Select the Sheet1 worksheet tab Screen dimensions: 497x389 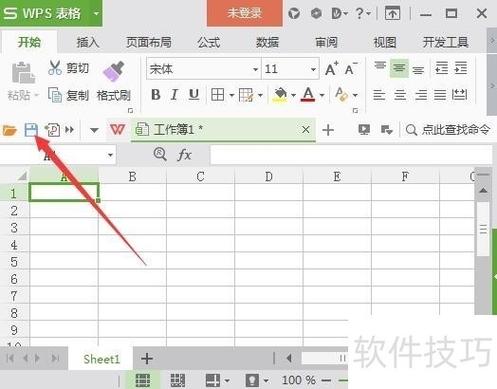coord(101,359)
